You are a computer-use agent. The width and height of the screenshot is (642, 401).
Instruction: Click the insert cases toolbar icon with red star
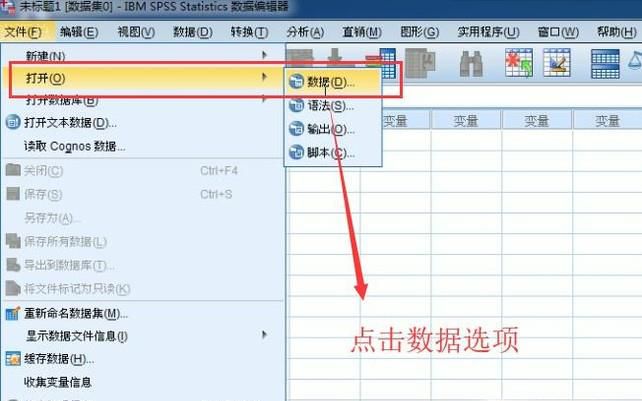pyautogui.click(x=519, y=63)
